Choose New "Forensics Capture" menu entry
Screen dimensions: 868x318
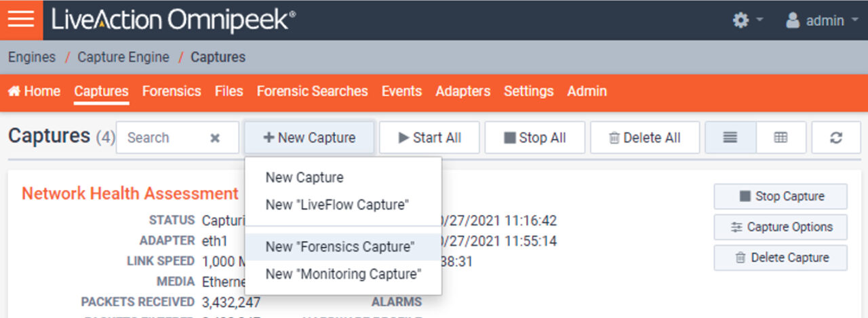click(x=340, y=247)
